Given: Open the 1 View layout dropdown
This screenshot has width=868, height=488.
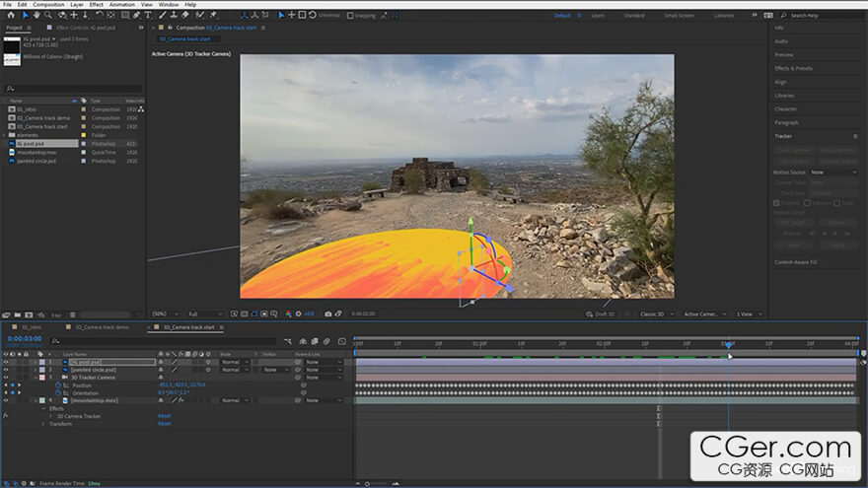Looking at the screenshot, I should 749,314.
